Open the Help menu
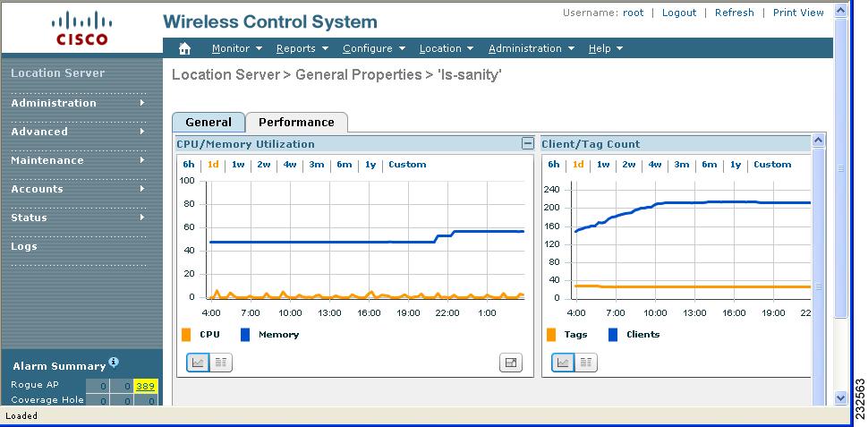This screenshot has width=868, height=427. click(x=606, y=48)
